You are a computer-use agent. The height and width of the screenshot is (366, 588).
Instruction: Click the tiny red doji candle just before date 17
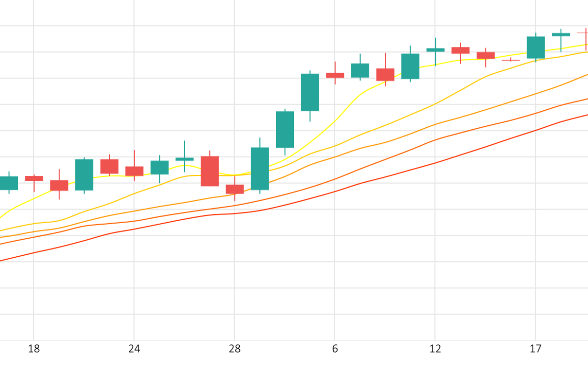(511, 60)
